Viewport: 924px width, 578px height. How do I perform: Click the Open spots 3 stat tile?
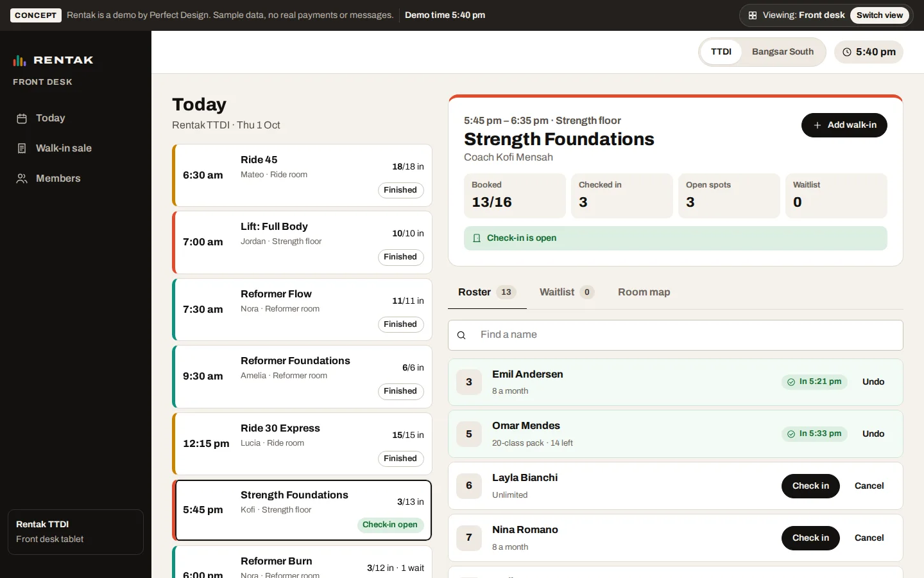pyautogui.click(x=729, y=196)
